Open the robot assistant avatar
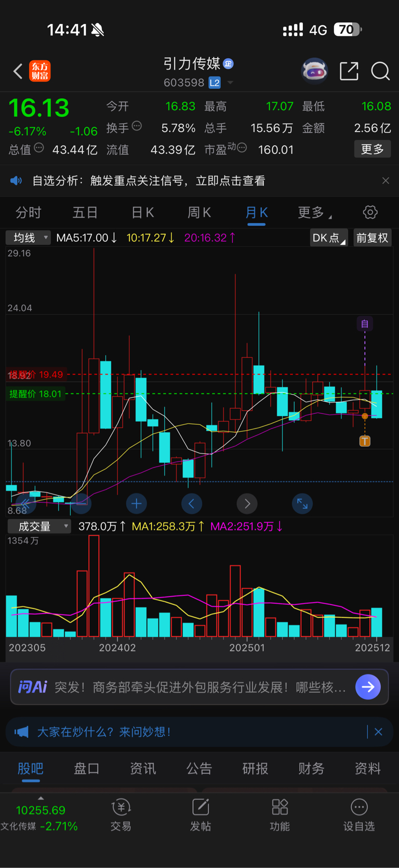 [315, 71]
